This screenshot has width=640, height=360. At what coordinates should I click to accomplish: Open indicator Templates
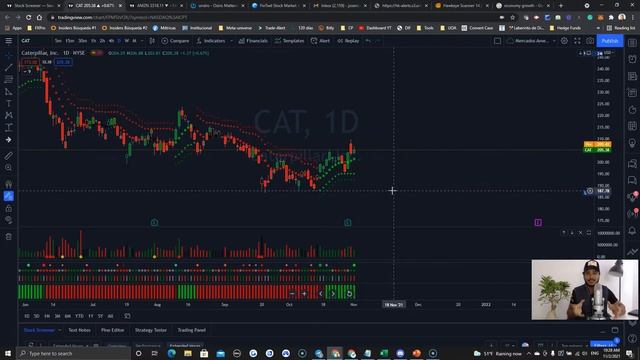tap(289, 41)
